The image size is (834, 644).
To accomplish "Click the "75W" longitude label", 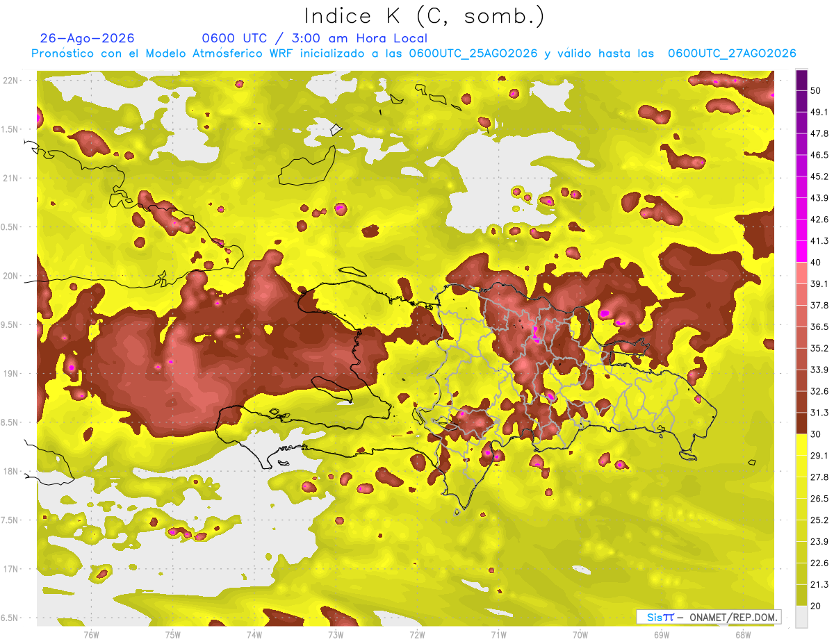I will (172, 634).
